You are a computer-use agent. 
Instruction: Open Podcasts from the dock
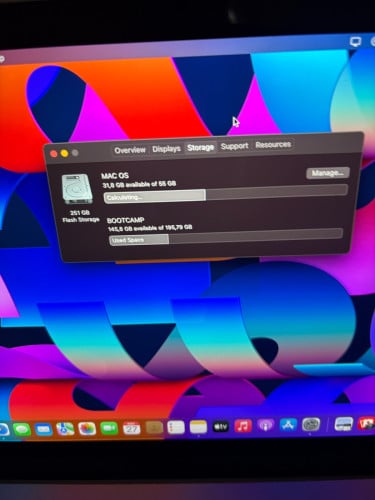[x=266, y=426]
